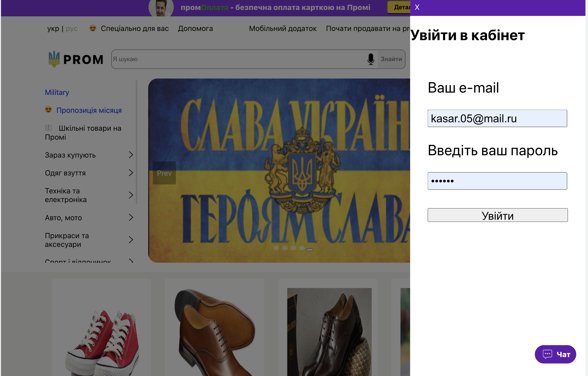588x376 pixels.
Task: Click the microphone voice search icon
Action: click(371, 59)
